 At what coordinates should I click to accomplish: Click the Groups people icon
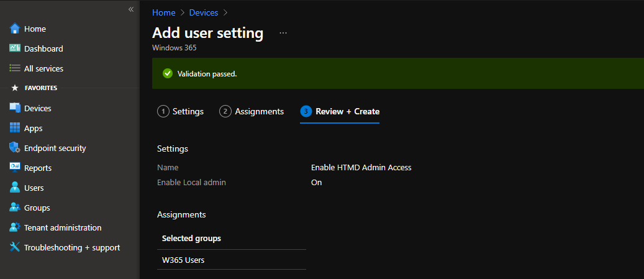15,207
